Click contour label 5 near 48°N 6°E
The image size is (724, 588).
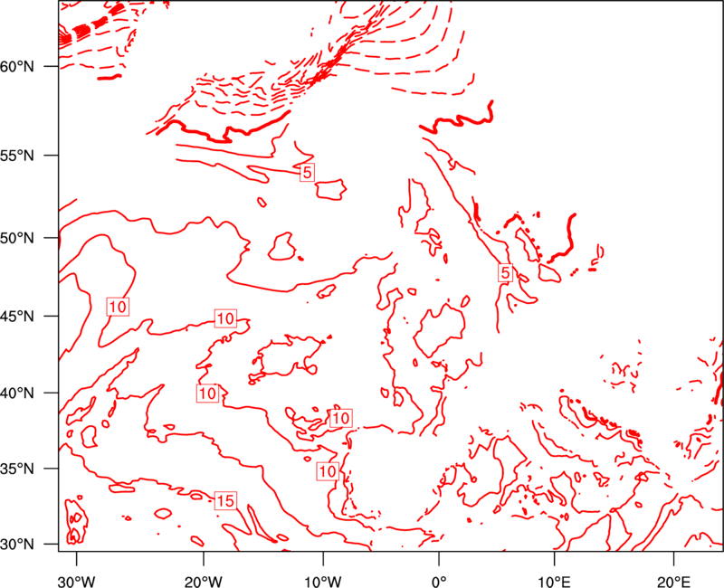(505, 273)
